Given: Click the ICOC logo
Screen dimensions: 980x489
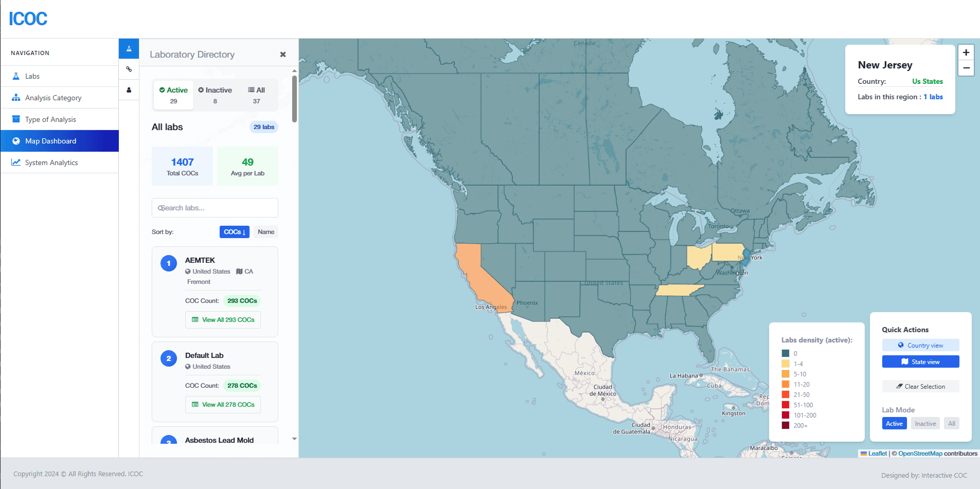Looking at the screenshot, I should click(28, 19).
